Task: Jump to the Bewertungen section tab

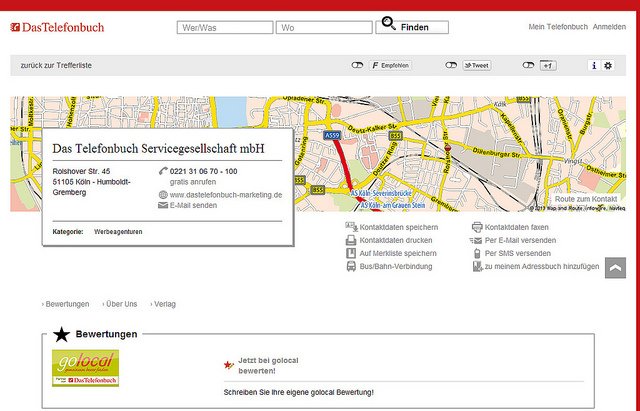Action: coord(65,304)
